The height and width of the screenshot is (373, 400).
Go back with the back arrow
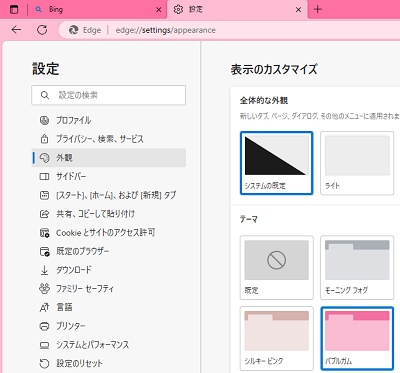pyautogui.click(x=16, y=30)
